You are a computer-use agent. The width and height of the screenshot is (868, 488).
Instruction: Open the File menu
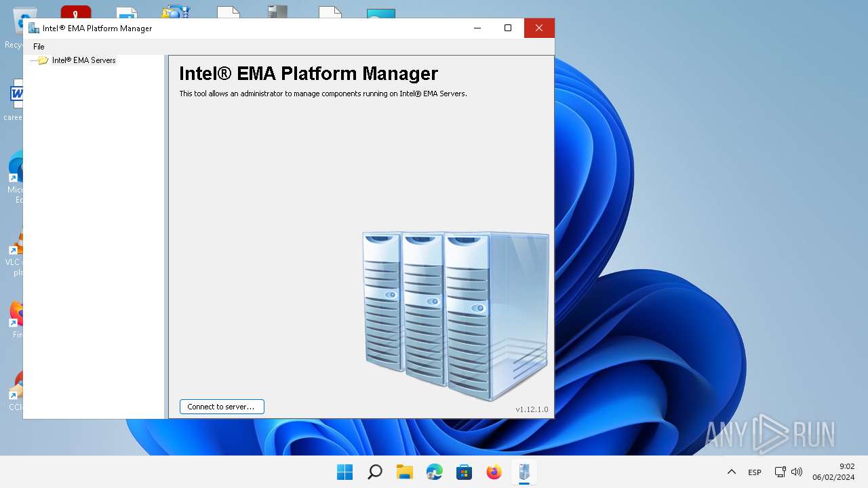pos(39,47)
